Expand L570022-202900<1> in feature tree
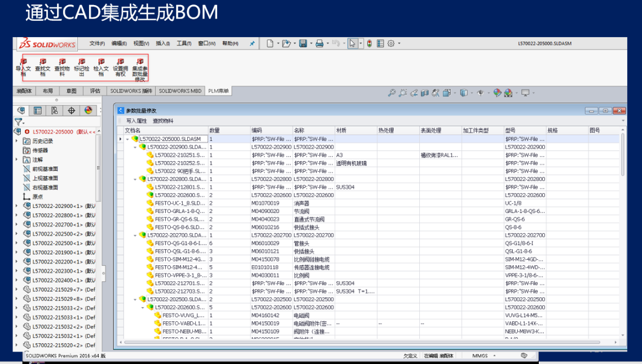 coord(17,206)
